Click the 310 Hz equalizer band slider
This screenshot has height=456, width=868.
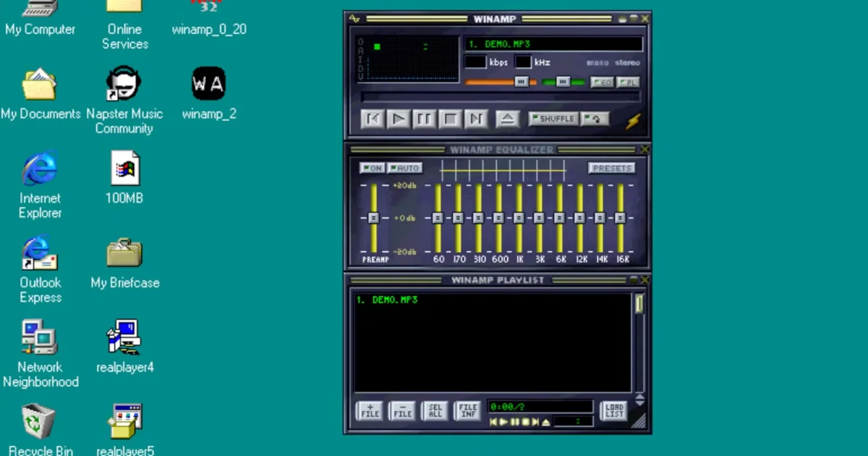click(x=478, y=218)
